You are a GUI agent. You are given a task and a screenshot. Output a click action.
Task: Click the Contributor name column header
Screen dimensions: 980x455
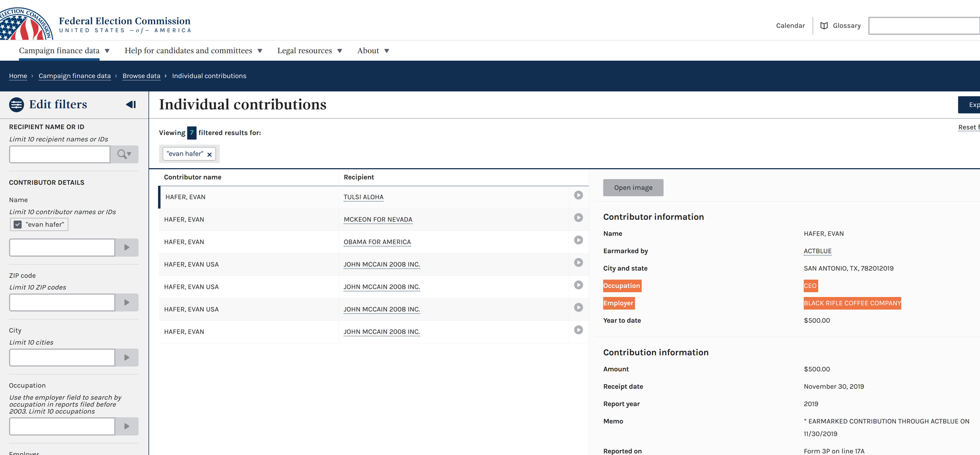[193, 177]
